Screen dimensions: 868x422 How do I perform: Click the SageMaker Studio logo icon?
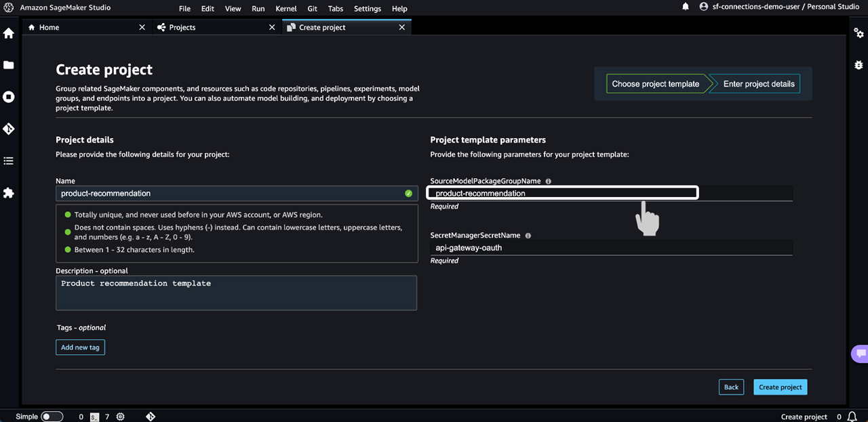pos(8,7)
